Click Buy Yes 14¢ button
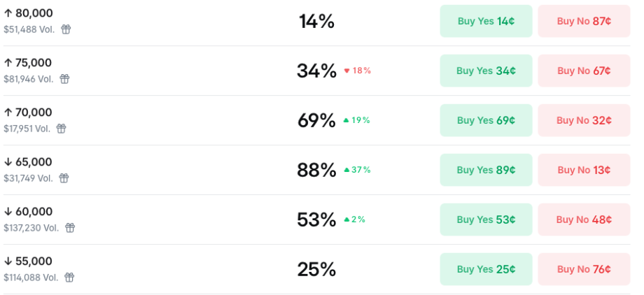 click(486, 21)
